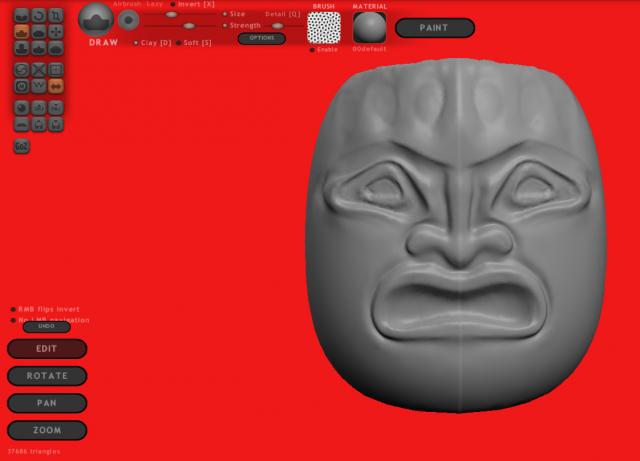
Task: Click the New Sphere icon
Action: click(22, 106)
